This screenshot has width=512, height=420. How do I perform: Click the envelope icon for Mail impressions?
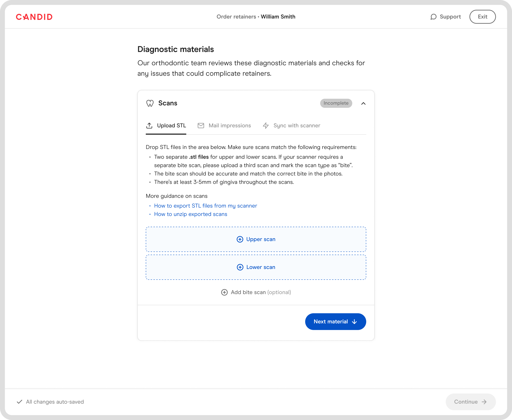pos(201,126)
